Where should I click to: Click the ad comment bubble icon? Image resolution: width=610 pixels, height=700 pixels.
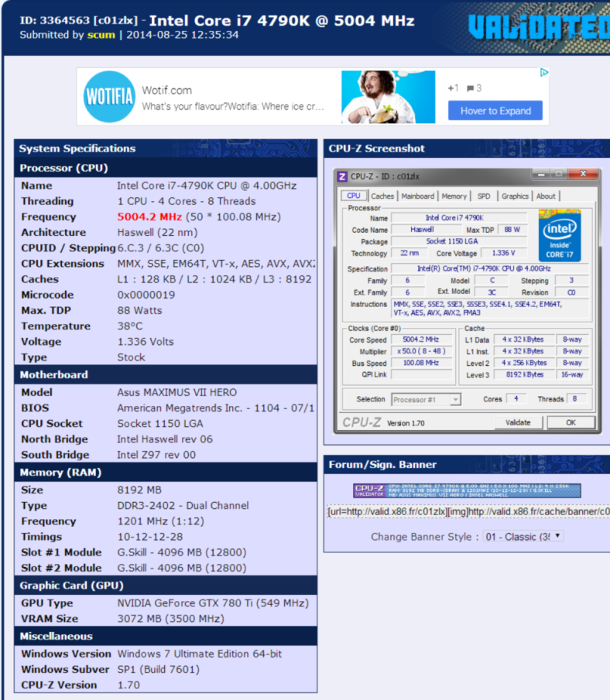pyautogui.click(x=471, y=88)
